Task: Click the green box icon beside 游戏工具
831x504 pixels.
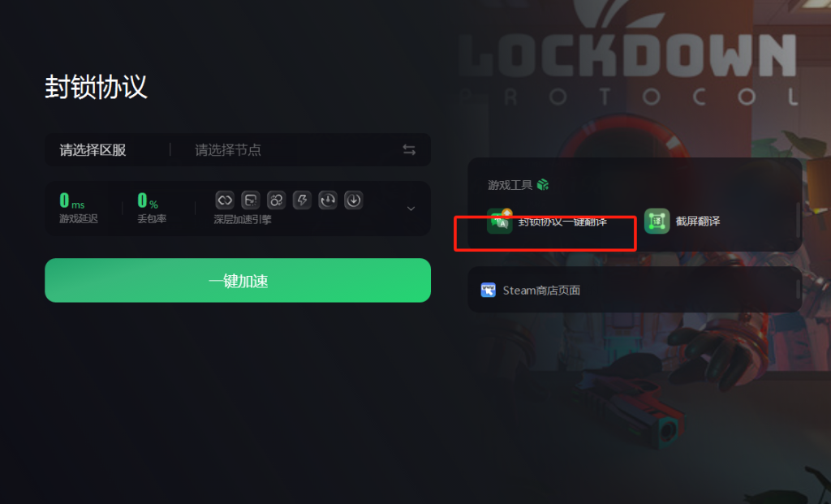Action: click(543, 184)
